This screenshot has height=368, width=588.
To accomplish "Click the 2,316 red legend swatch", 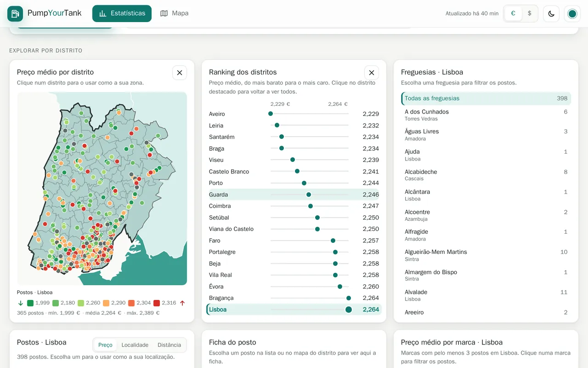I will [x=157, y=303].
